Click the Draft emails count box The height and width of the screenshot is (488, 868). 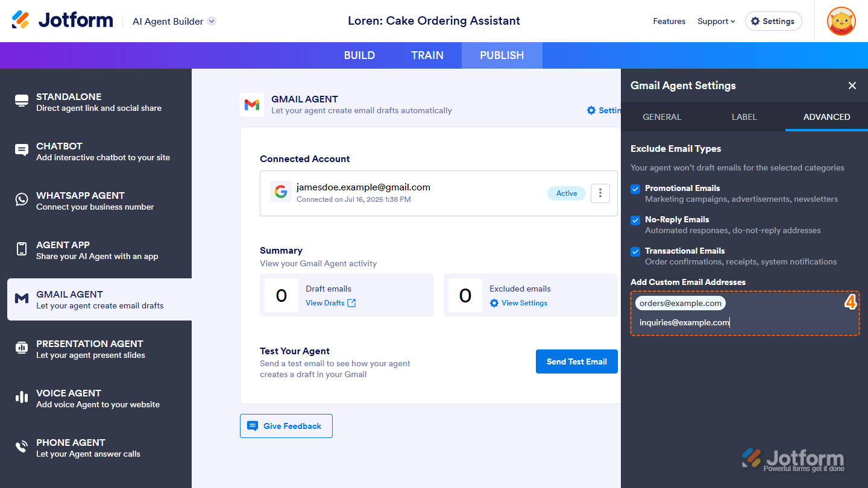281,295
